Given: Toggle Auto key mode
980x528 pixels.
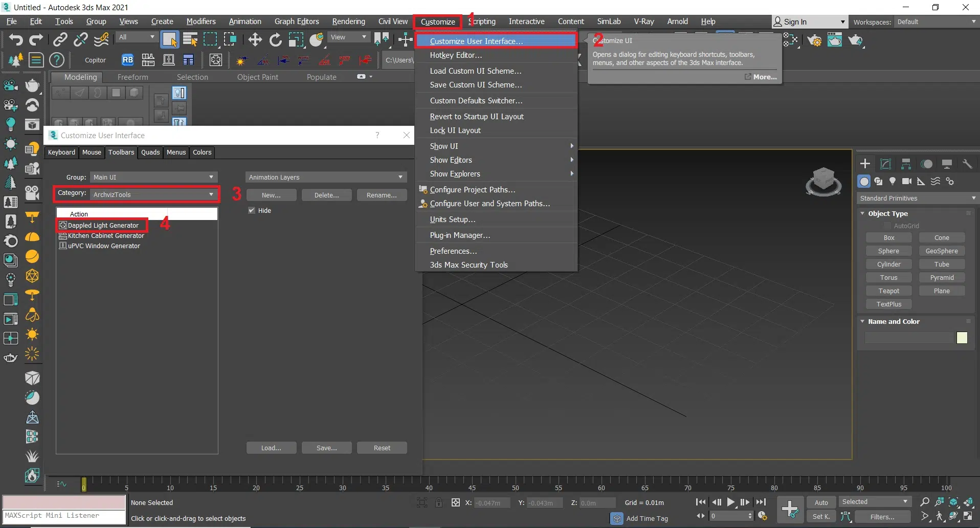Looking at the screenshot, I should tap(821, 502).
